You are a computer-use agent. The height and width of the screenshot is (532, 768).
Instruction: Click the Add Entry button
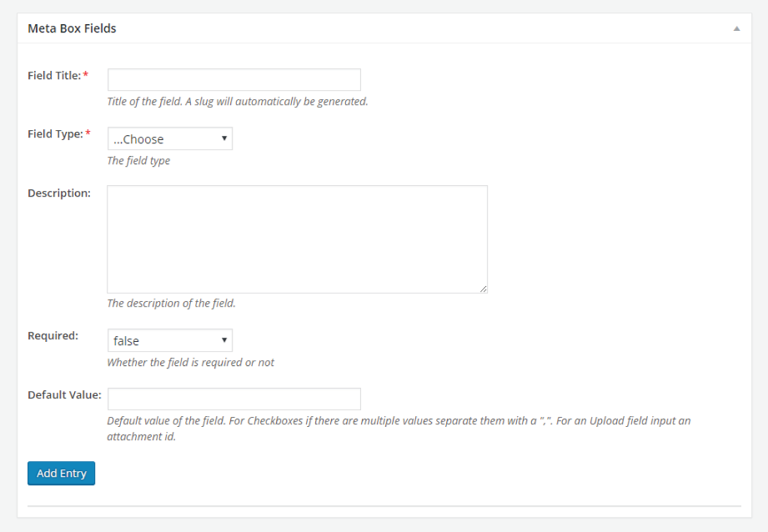pyautogui.click(x=61, y=474)
